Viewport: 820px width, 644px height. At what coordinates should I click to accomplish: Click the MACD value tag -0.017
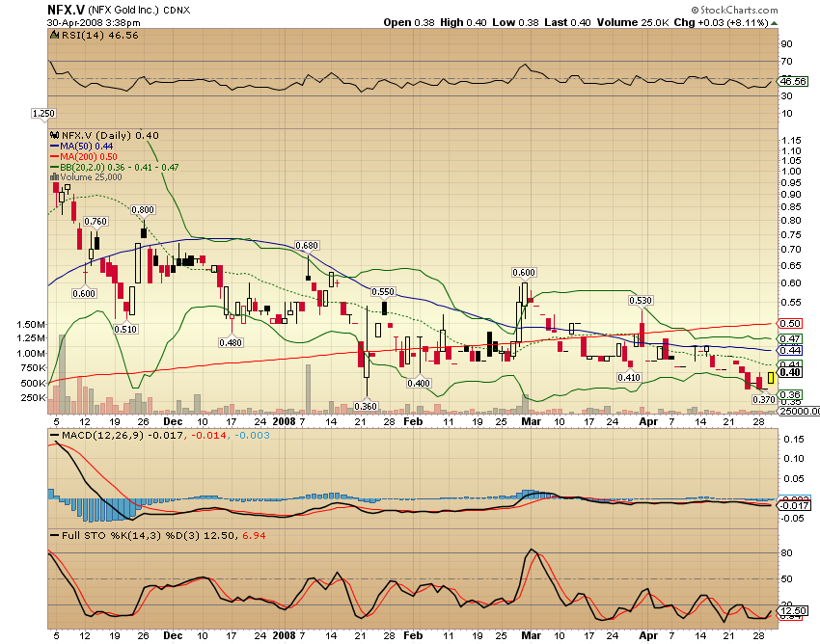(794, 505)
